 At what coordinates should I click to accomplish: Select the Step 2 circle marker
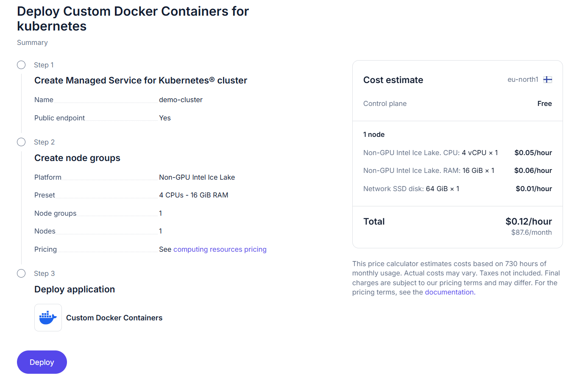point(21,142)
